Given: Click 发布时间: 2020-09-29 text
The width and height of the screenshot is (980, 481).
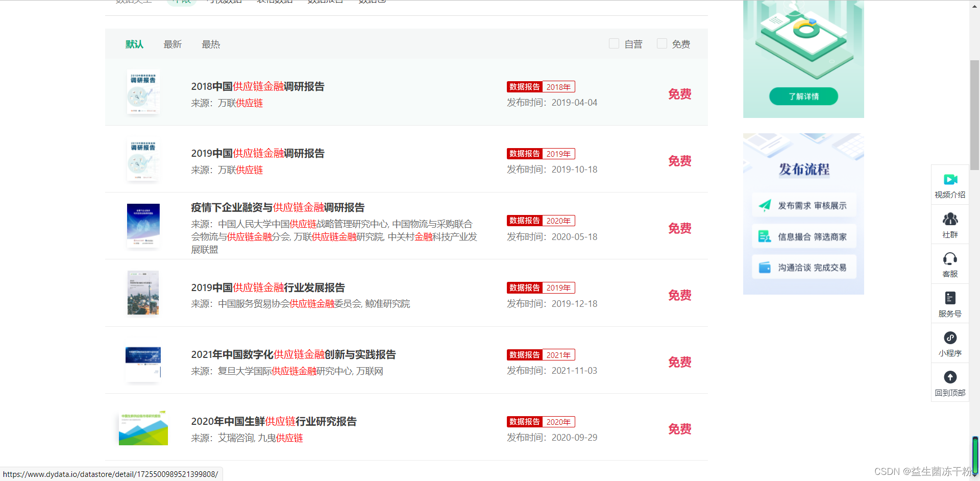Looking at the screenshot, I should 552,438.
